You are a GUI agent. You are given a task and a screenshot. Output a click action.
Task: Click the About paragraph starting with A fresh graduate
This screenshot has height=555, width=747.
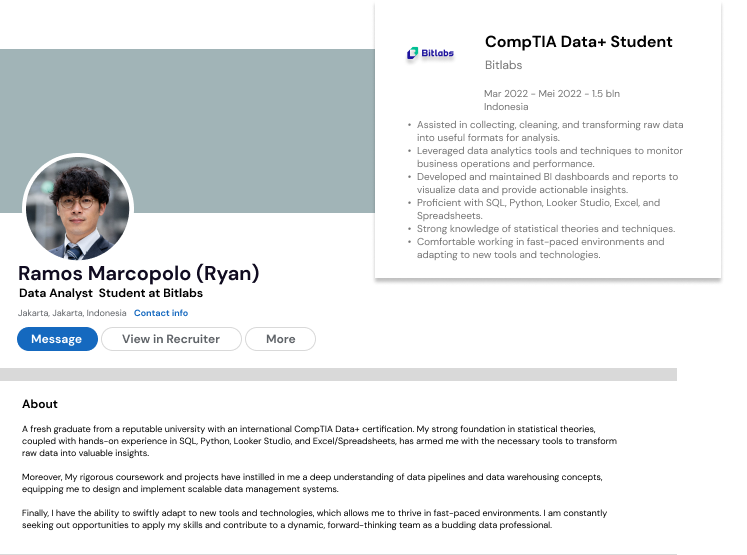coord(320,440)
